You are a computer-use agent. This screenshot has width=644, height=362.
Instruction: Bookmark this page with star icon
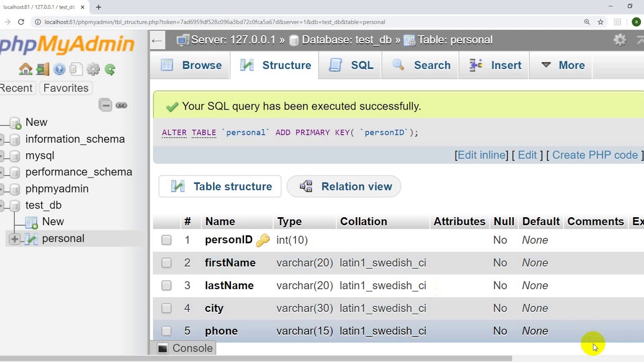[x=600, y=22]
